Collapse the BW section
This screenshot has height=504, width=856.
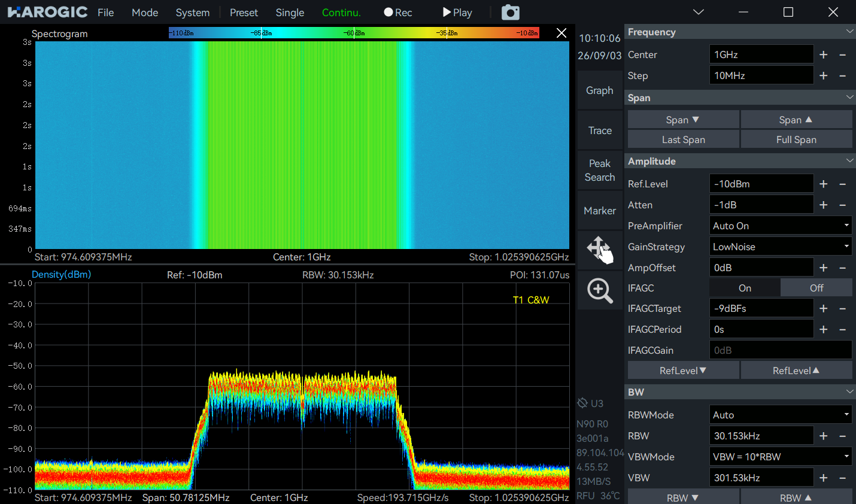point(849,391)
